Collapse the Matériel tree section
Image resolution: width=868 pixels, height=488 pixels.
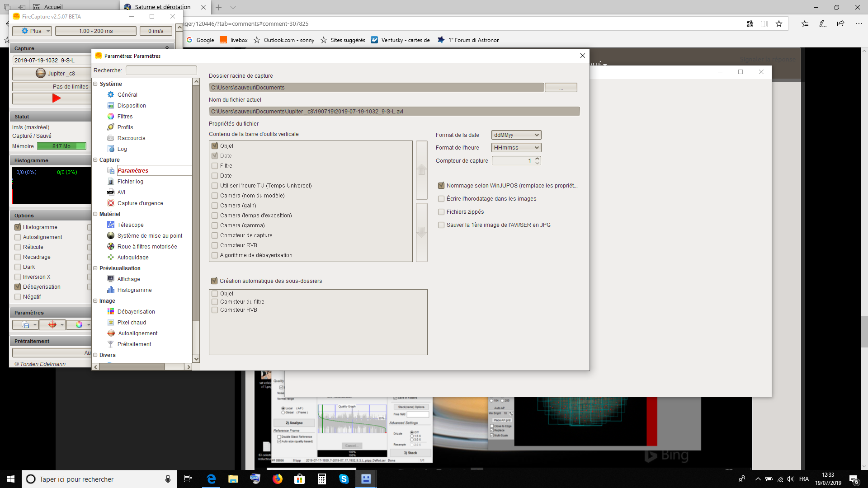[95, 214]
